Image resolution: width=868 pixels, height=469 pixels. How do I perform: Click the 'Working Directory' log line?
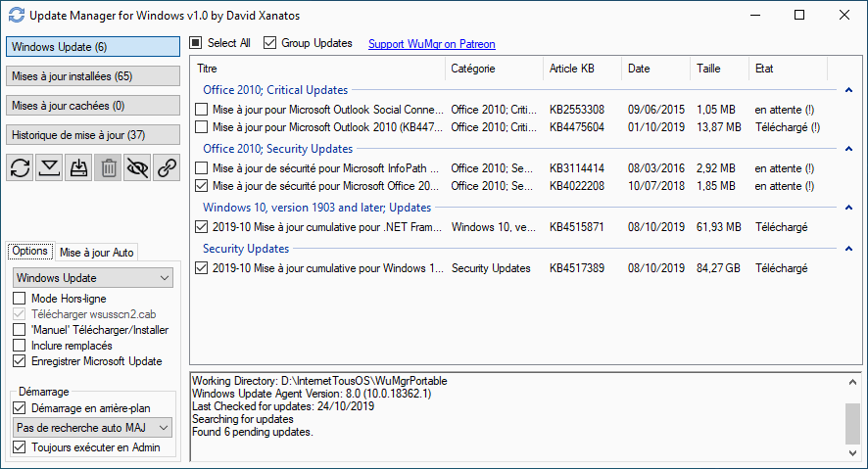[319, 381]
